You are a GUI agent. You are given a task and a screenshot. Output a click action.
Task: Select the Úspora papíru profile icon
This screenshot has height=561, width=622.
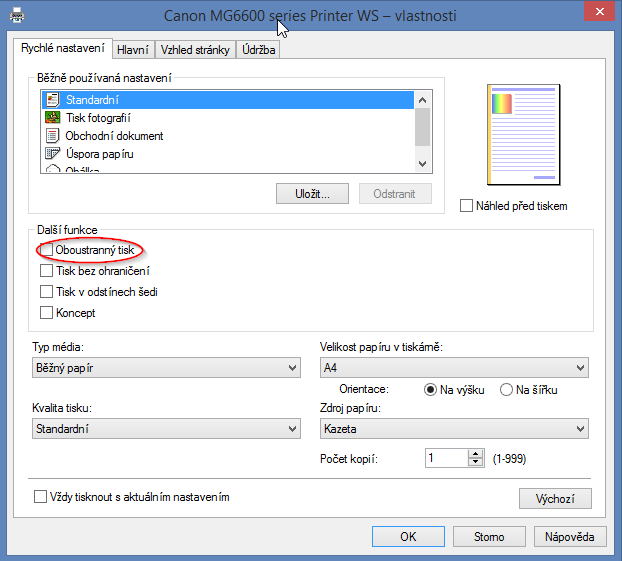(53, 154)
